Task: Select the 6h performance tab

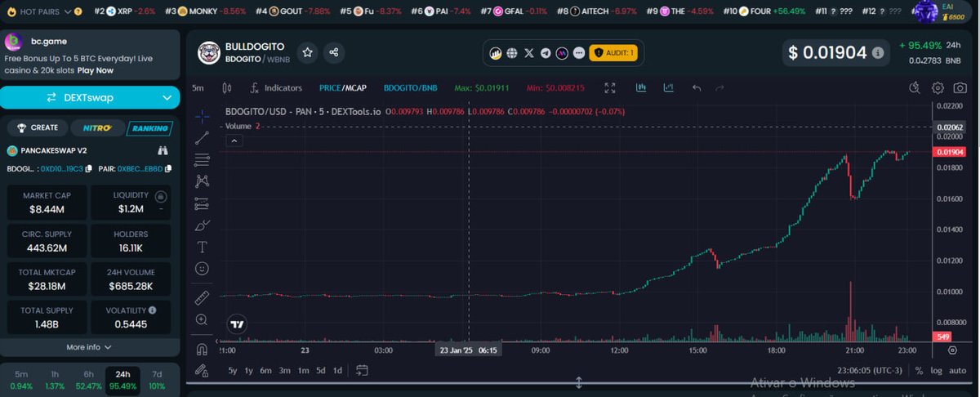Action: click(88, 380)
